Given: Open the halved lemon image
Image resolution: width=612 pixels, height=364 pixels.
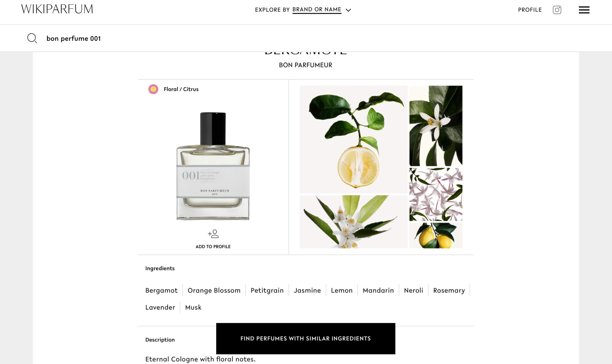Looking at the screenshot, I should (354, 139).
